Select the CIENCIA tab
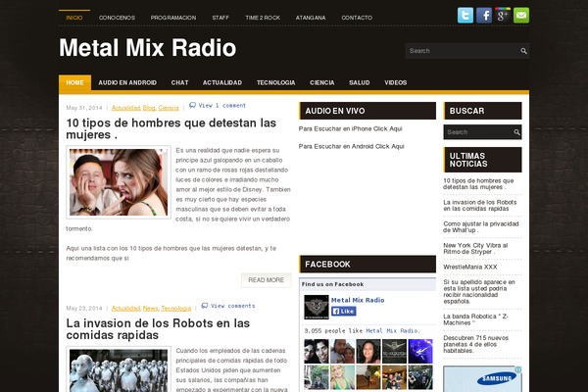 tap(322, 82)
